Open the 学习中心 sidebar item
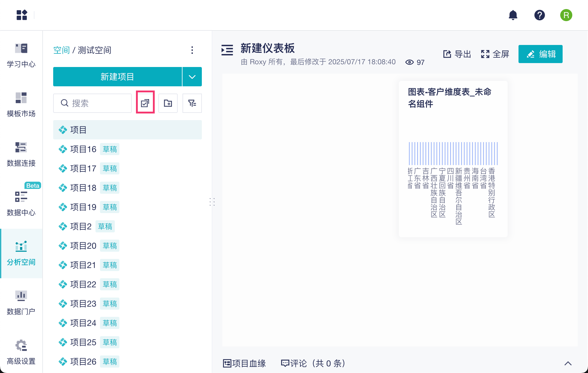The image size is (588, 373). click(x=21, y=56)
